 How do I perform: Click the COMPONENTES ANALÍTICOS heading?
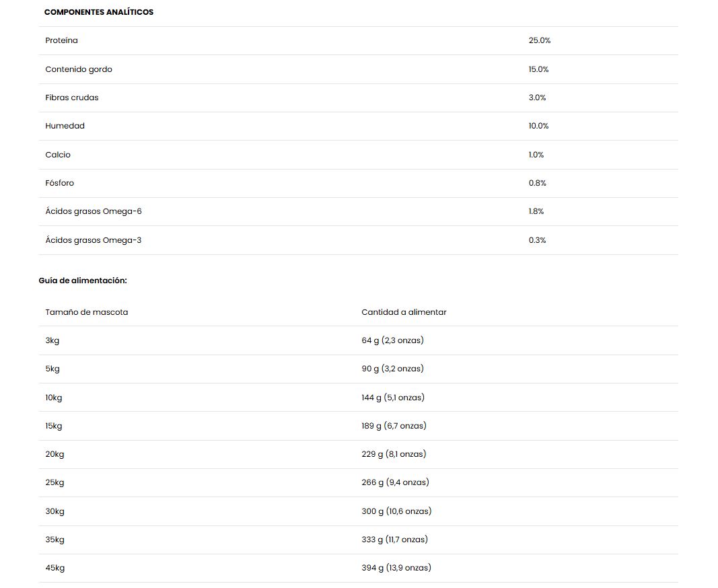(x=99, y=12)
